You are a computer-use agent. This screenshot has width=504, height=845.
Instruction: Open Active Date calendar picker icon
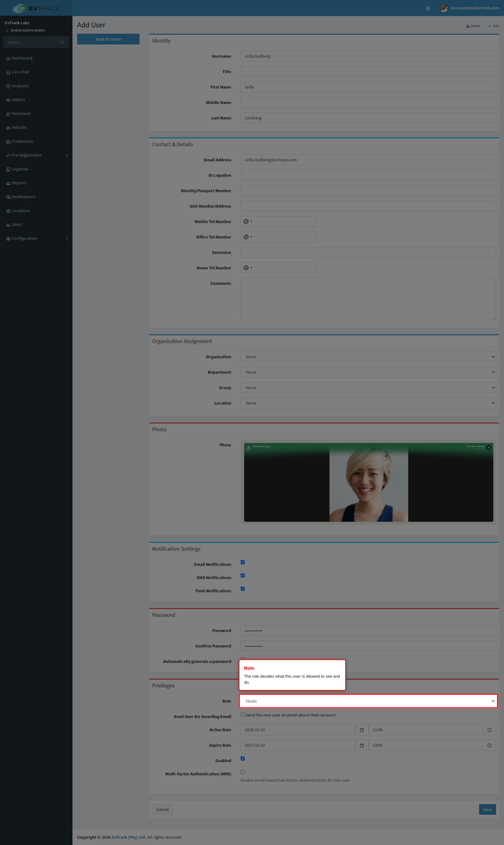[362, 730]
